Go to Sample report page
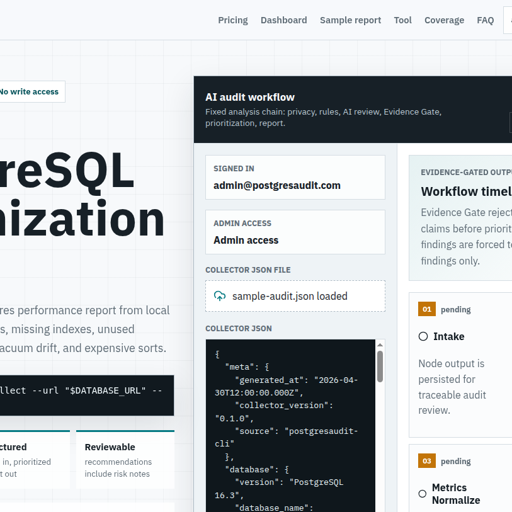 [350, 20]
